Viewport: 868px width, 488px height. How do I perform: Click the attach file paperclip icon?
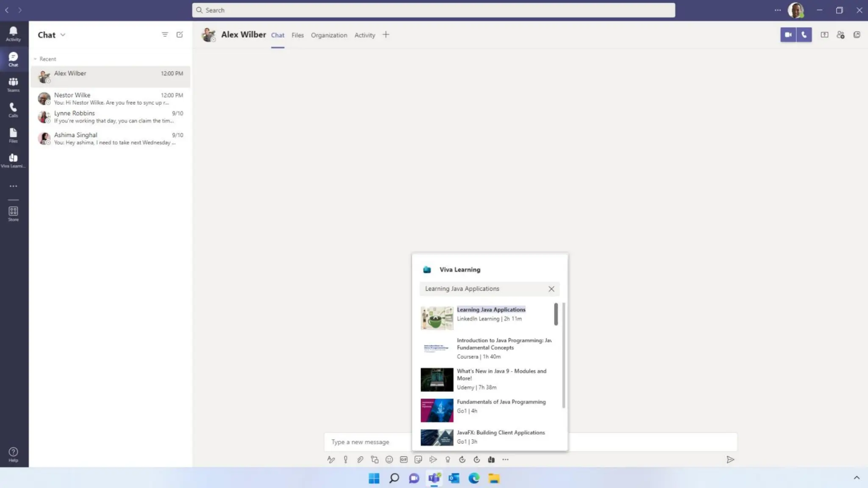pos(360,460)
